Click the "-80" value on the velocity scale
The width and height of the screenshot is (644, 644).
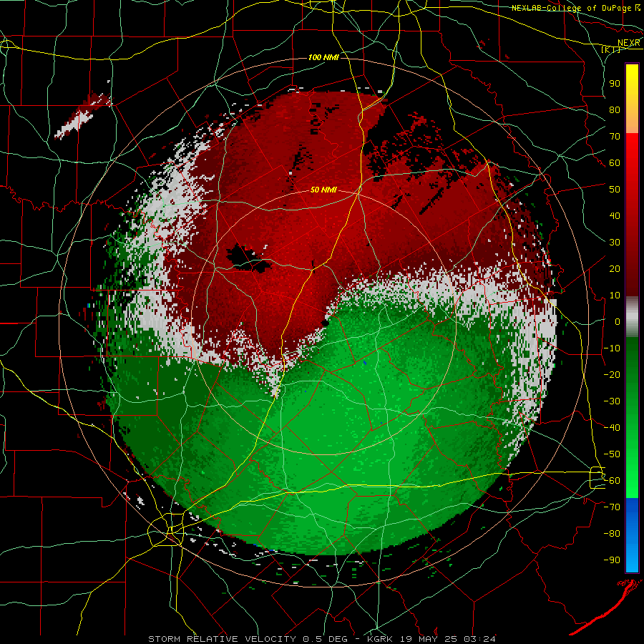(612, 534)
